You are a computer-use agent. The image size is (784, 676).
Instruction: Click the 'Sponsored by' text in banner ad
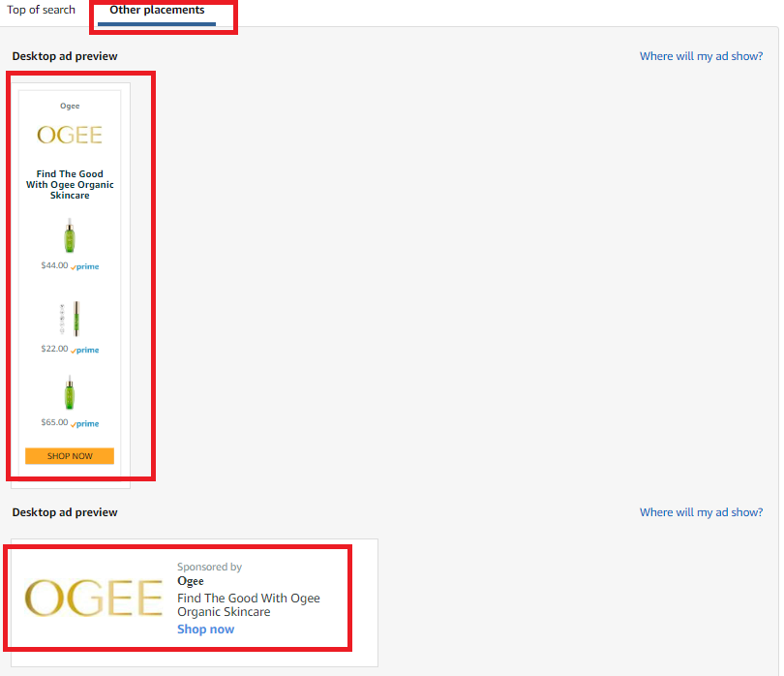point(209,567)
